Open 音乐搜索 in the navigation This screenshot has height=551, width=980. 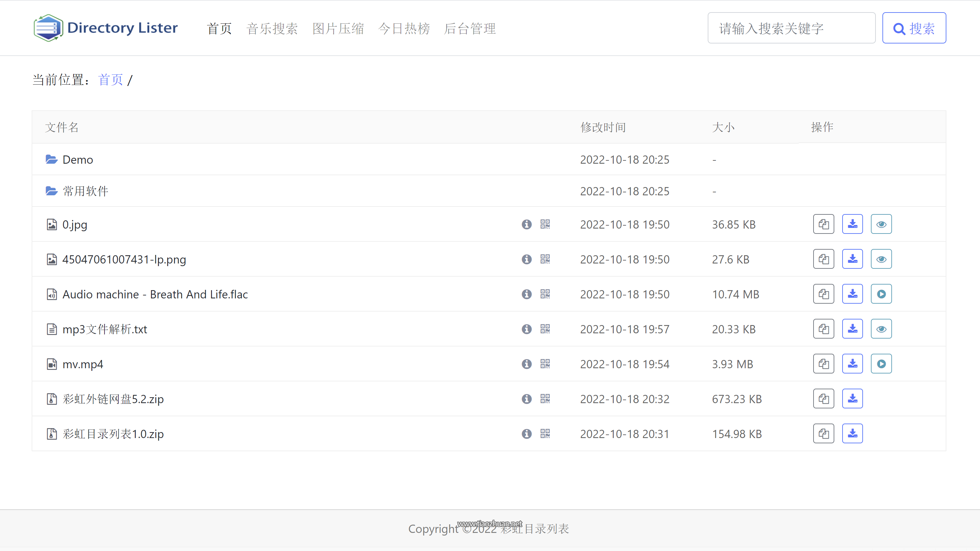point(272,29)
